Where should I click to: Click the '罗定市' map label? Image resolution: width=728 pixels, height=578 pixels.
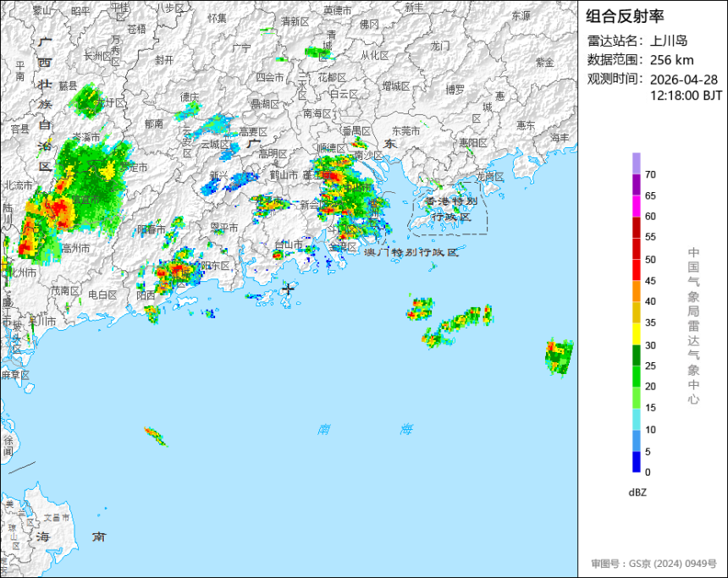point(134,167)
